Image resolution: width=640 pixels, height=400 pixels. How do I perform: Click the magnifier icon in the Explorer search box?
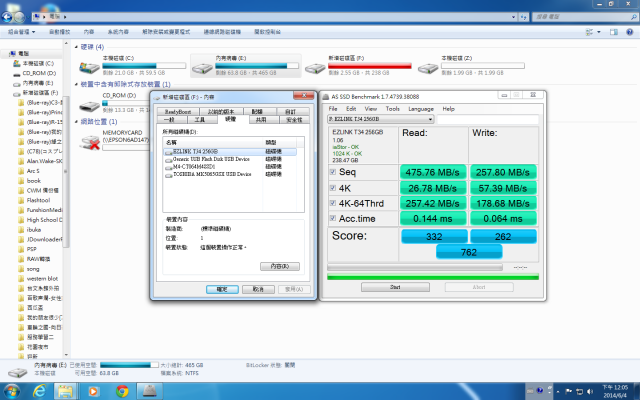633,17
